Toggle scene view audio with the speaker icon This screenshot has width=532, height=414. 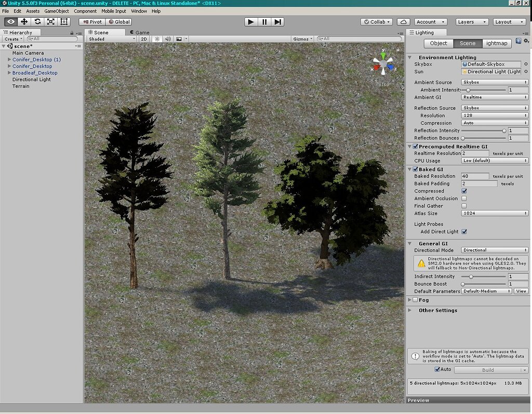(x=169, y=38)
